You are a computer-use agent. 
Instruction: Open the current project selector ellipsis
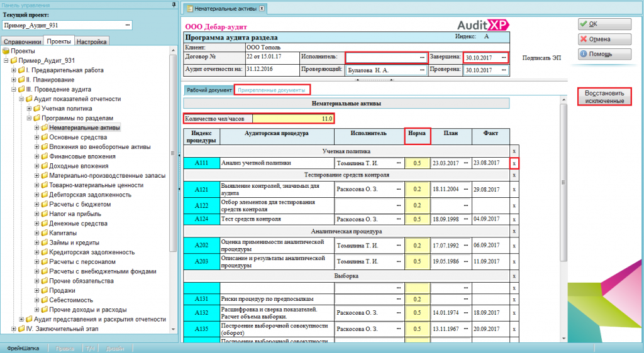[128, 25]
